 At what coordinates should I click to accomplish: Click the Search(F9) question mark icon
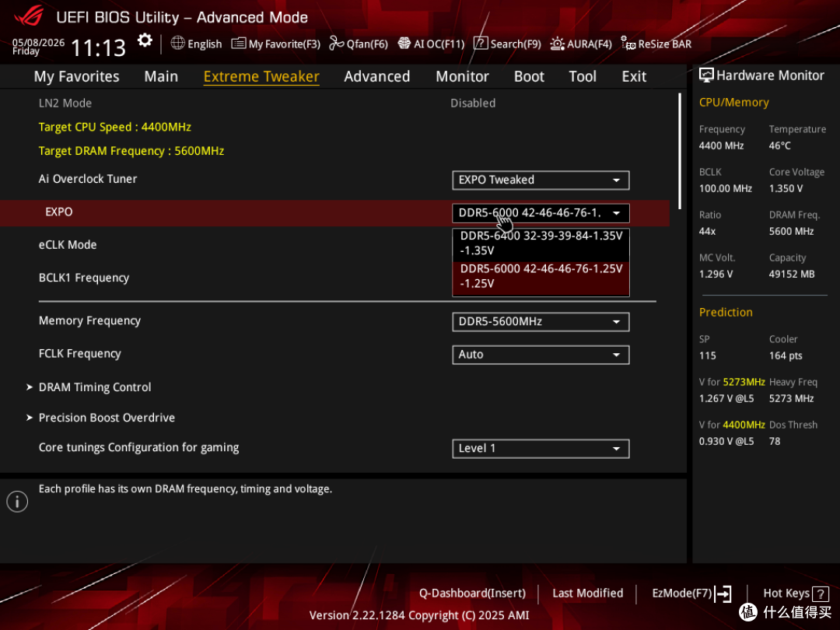(481, 44)
